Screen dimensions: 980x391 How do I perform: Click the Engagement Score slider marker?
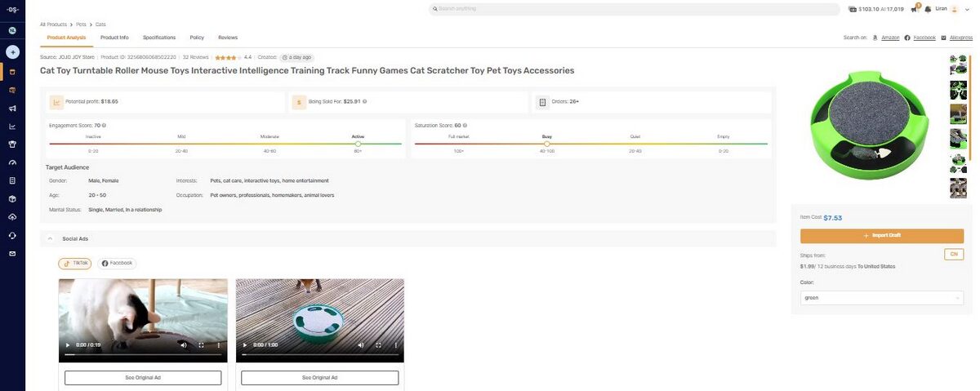(x=358, y=144)
